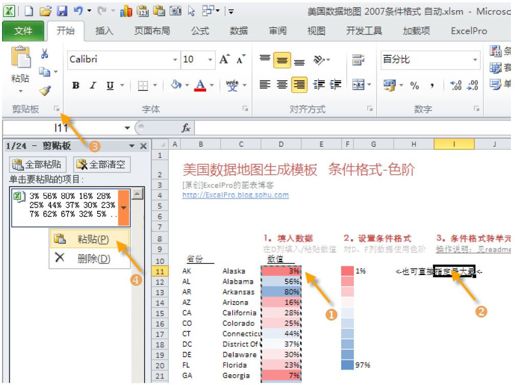Click the red font color swatch button
515x385 pixels.
point(200,86)
